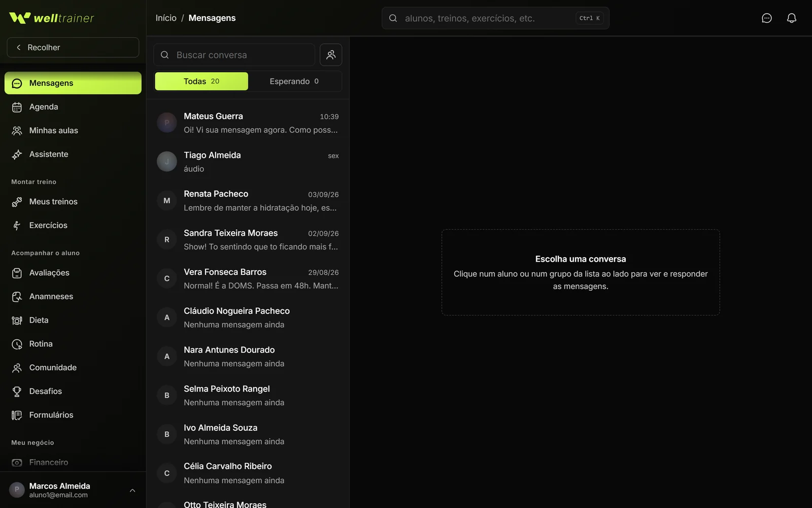Open the chat bubble icon in top bar
Viewport: 812px width, 508px height.
[x=766, y=18]
